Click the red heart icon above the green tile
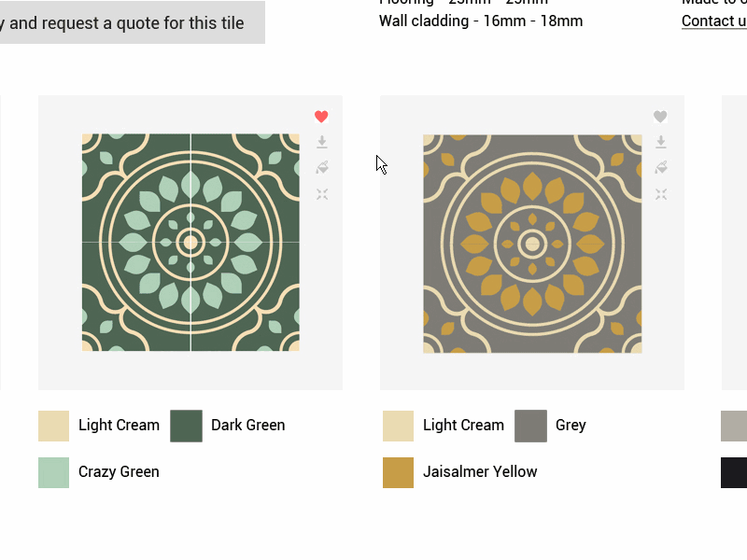747x560 pixels. click(x=321, y=116)
